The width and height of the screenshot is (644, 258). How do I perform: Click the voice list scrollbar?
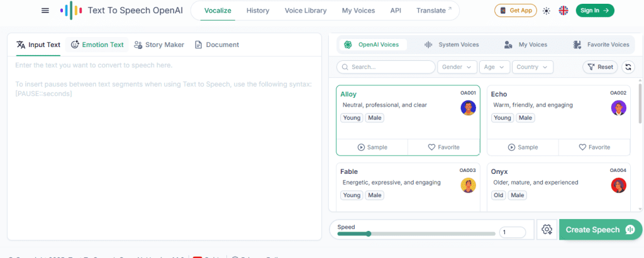[x=640, y=102]
